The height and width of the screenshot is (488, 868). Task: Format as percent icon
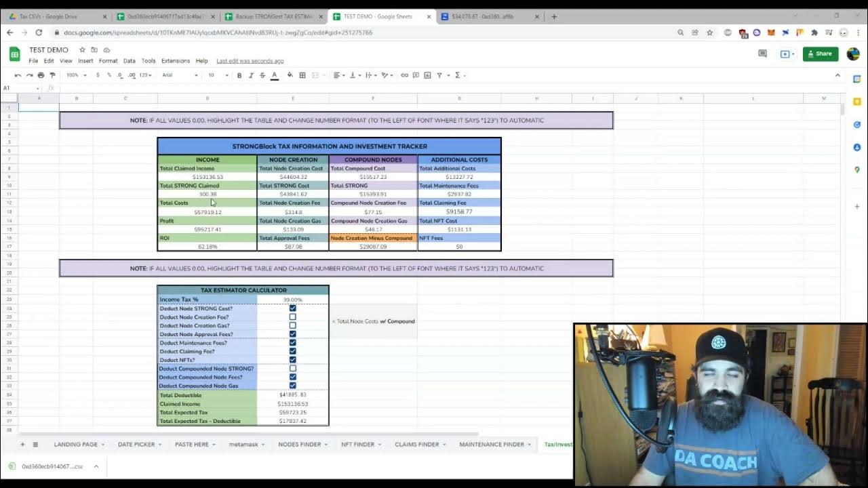(108, 75)
